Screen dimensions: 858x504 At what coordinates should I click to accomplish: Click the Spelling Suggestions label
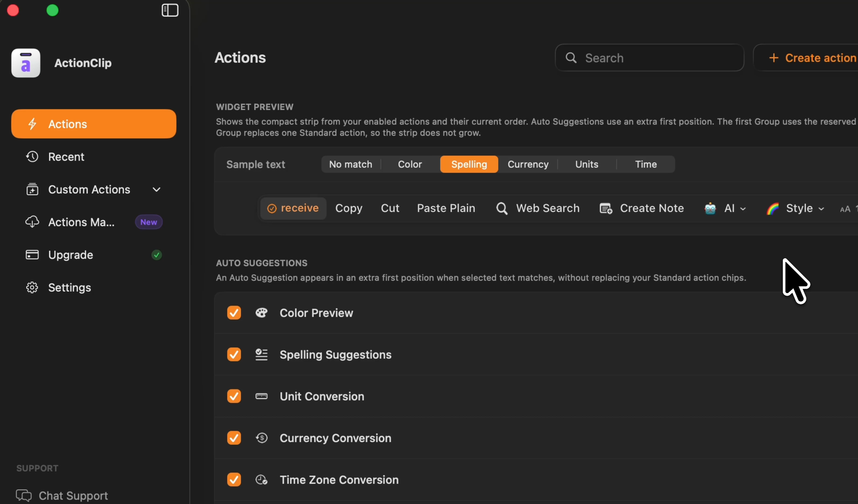coord(336,354)
